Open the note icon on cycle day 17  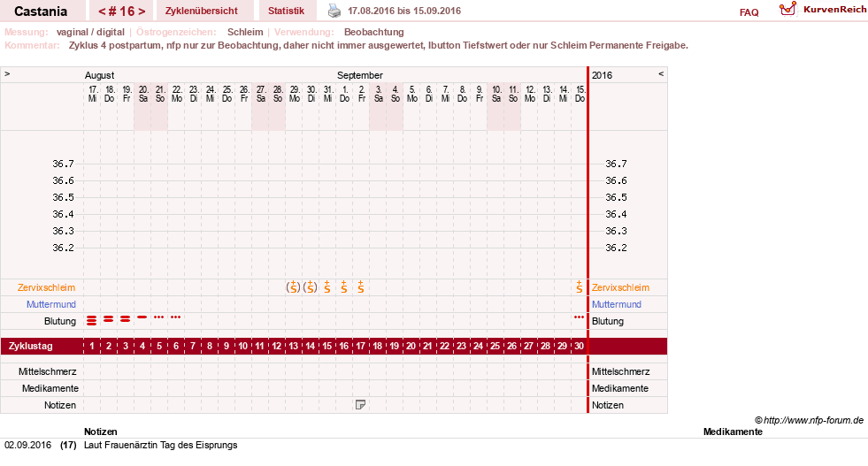click(x=360, y=405)
